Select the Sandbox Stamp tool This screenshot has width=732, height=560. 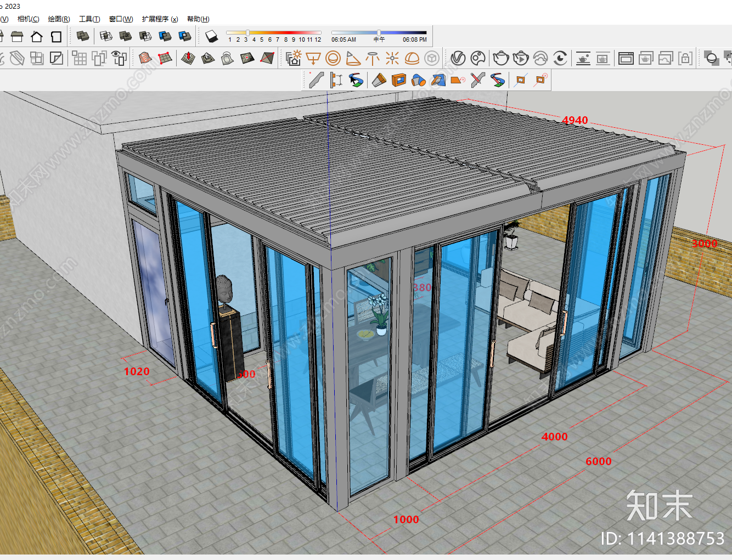click(208, 58)
